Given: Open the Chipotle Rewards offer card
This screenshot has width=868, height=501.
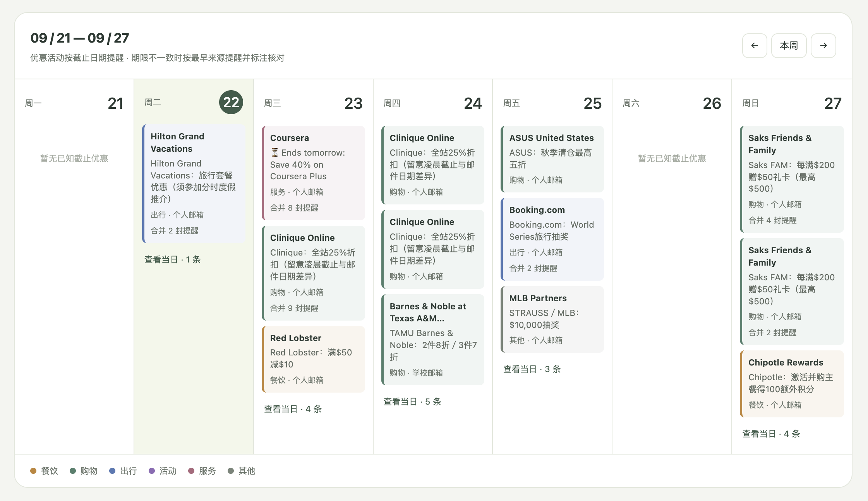Looking at the screenshot, I should click(x=792, y=384).
